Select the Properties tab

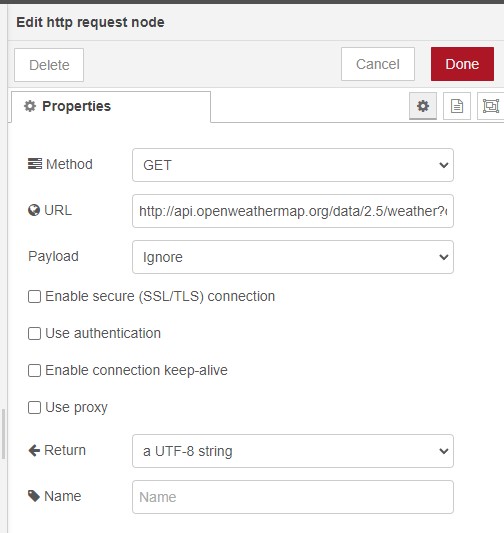click(x=111, y=107)
